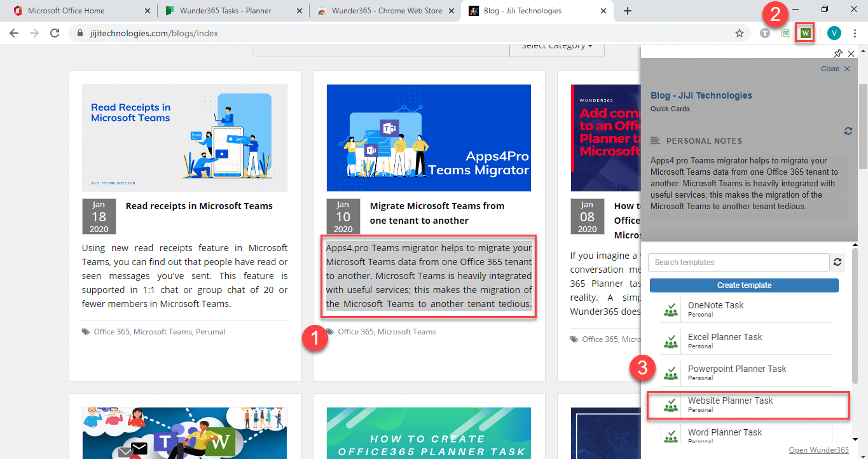Close the Microsoft Office Home tab
Viewport: 868px width, 459px height.
click(147, 11)
